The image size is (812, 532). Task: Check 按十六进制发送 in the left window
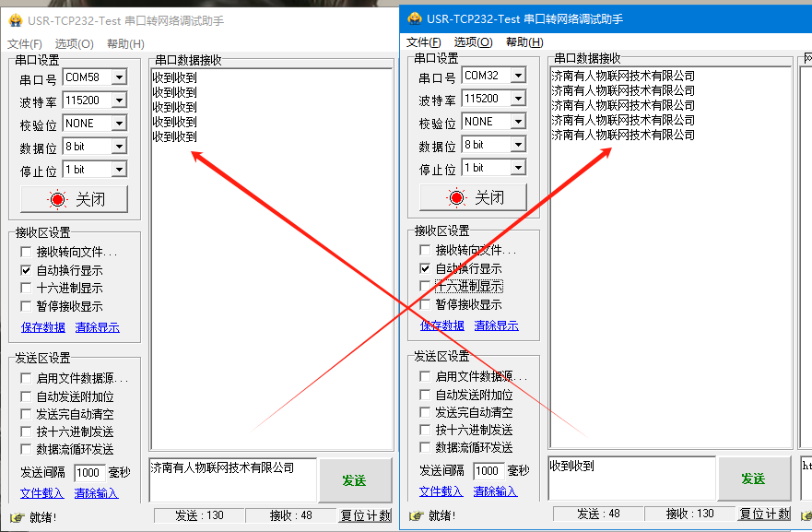[x=26, y=432]
